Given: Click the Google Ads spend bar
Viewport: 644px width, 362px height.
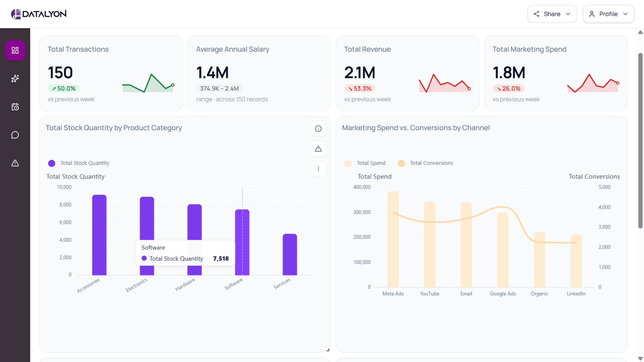Looking at the screenshot, I should coord(503,250).
